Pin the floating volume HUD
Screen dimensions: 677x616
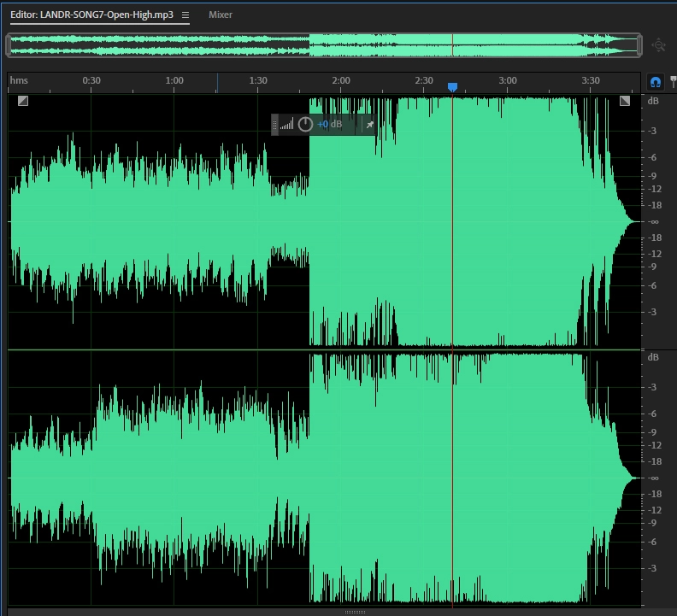[370, 125]
